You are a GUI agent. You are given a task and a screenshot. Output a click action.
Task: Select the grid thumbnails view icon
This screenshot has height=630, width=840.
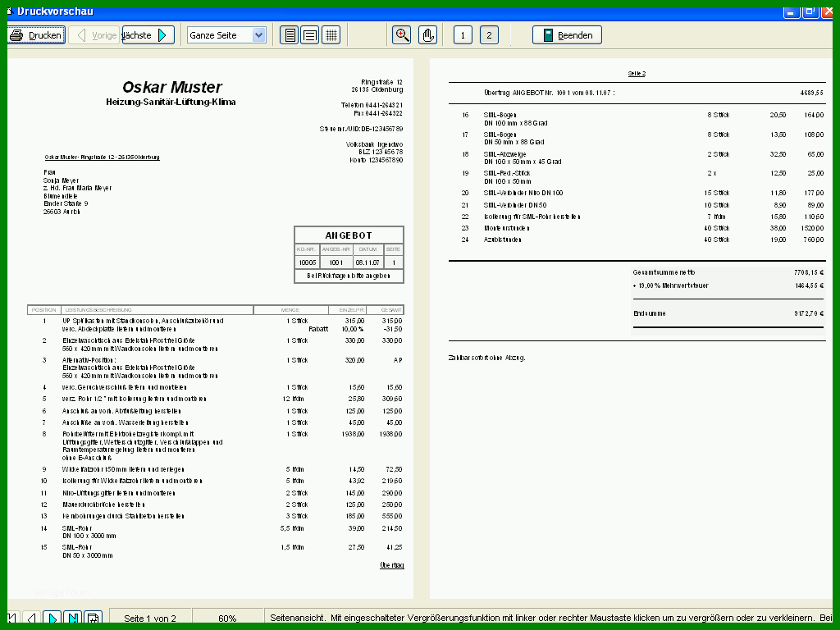pyautogui.click(x=331, y=35)
